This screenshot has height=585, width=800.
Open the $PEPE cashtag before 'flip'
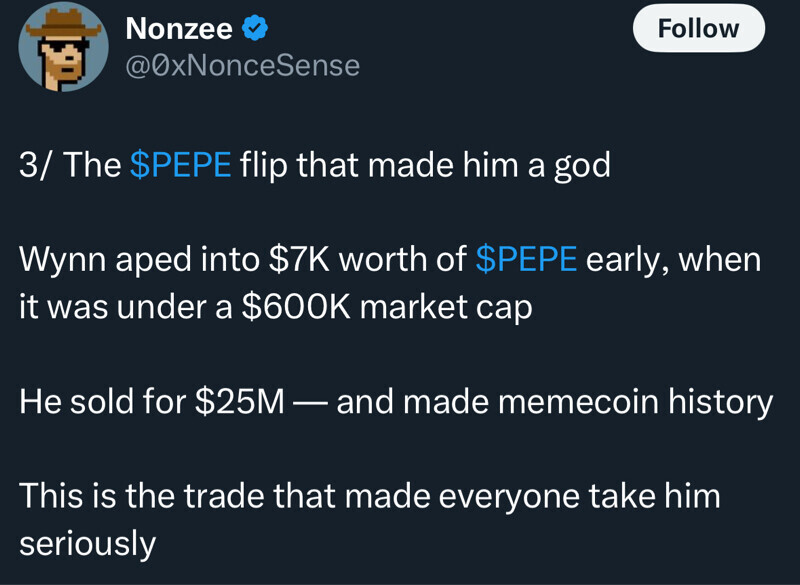[x=181, y=165]
